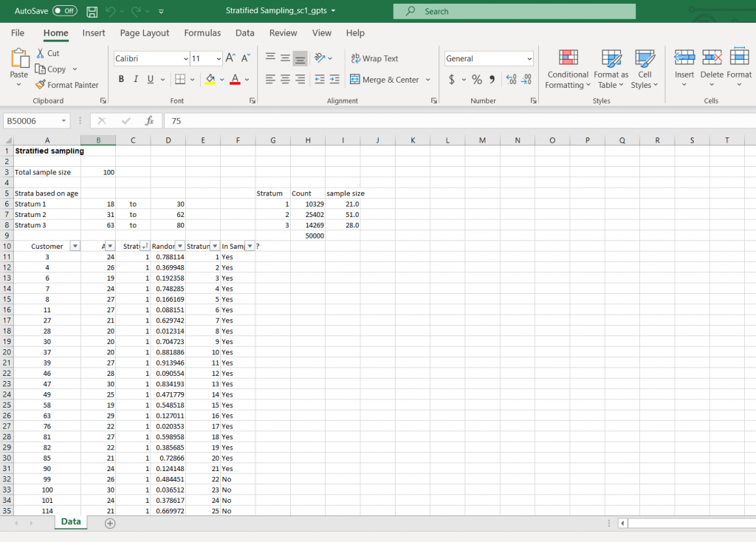
Task: Click the Decrease Indent icon
Action: coord(319,79)
